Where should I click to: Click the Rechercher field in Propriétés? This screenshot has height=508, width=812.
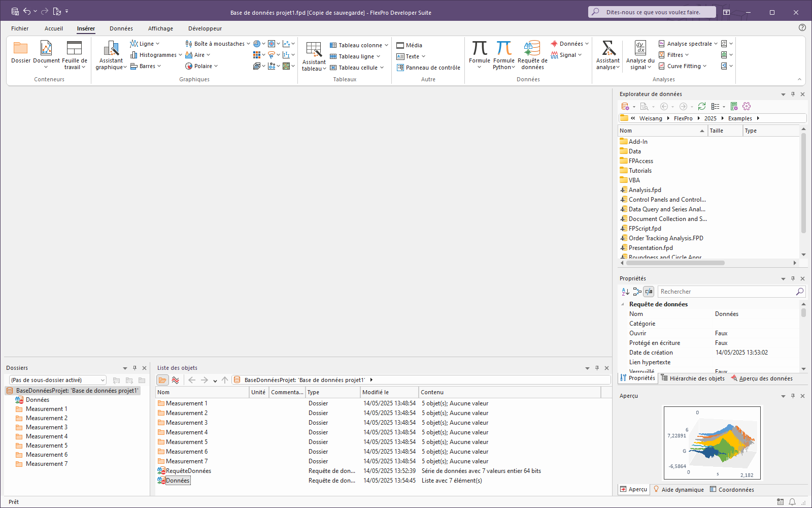[x=726, y=292]
